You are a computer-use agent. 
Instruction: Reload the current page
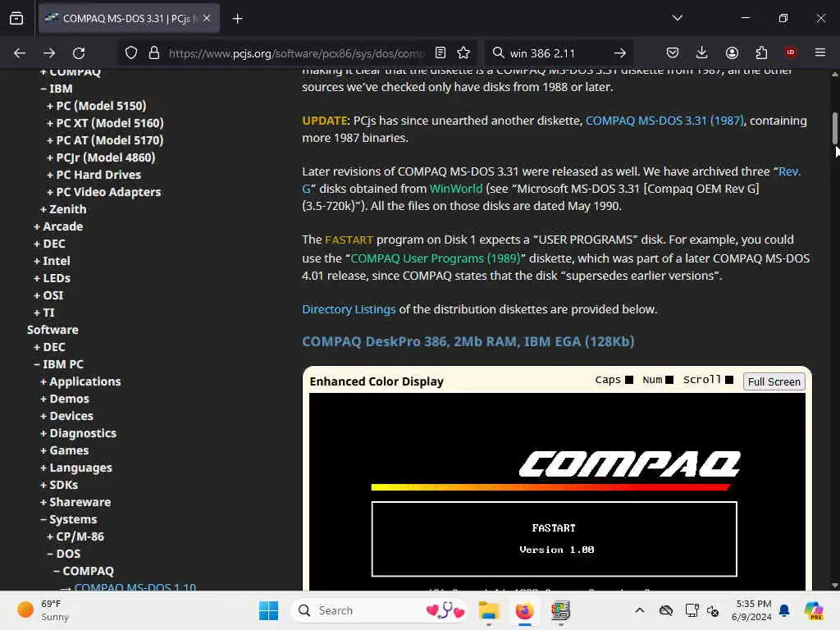point(79,53)
